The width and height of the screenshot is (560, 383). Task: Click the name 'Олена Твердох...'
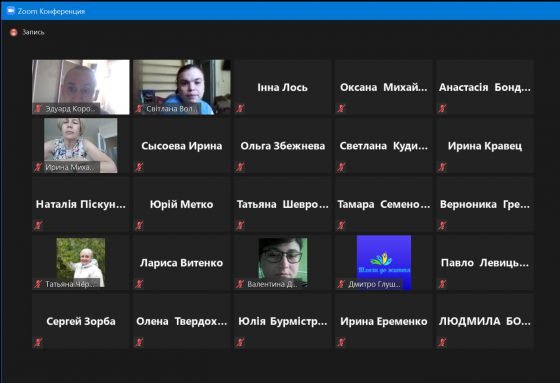(x=181, y=322)
